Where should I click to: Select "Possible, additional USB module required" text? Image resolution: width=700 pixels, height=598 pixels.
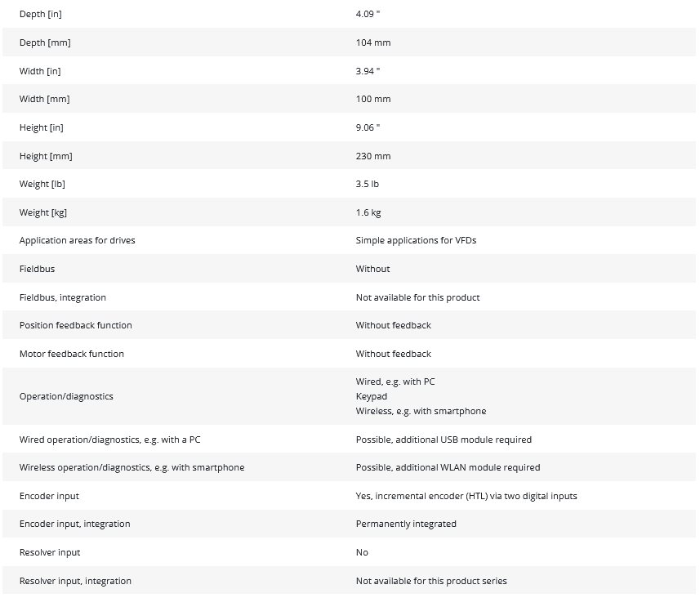tap(444, 440)
